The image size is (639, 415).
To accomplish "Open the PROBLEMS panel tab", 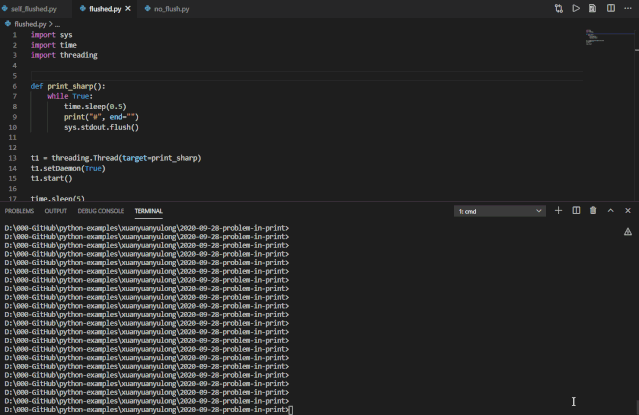I will (19, 211).
